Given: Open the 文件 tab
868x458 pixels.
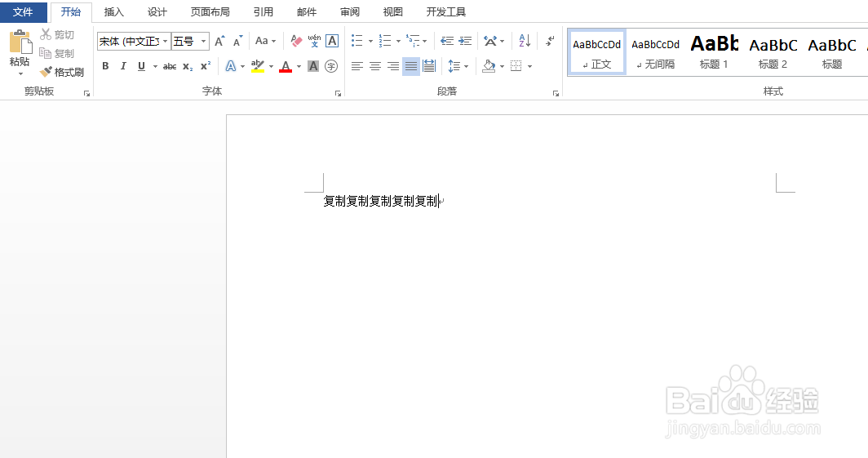Looking at the screenshot, I should point(23,11).
